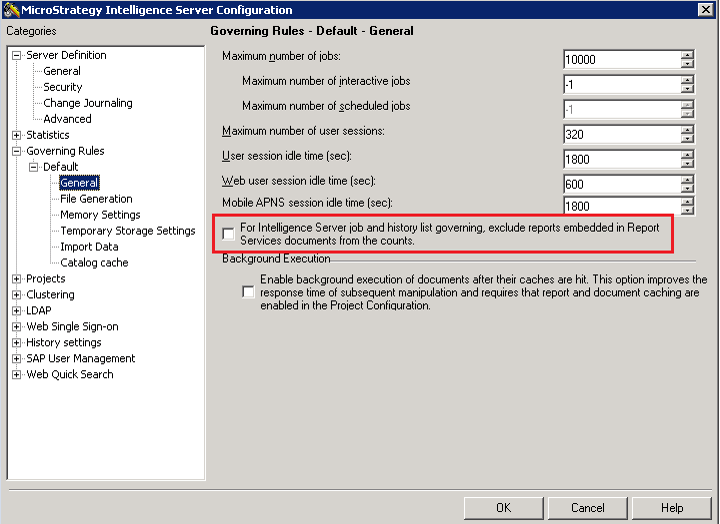Increase User session idle time value

[687, 155]
